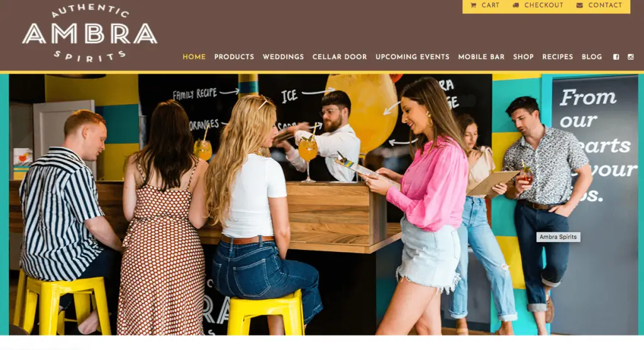
Task: Open the Products menu
Action: tap(234, 57)
